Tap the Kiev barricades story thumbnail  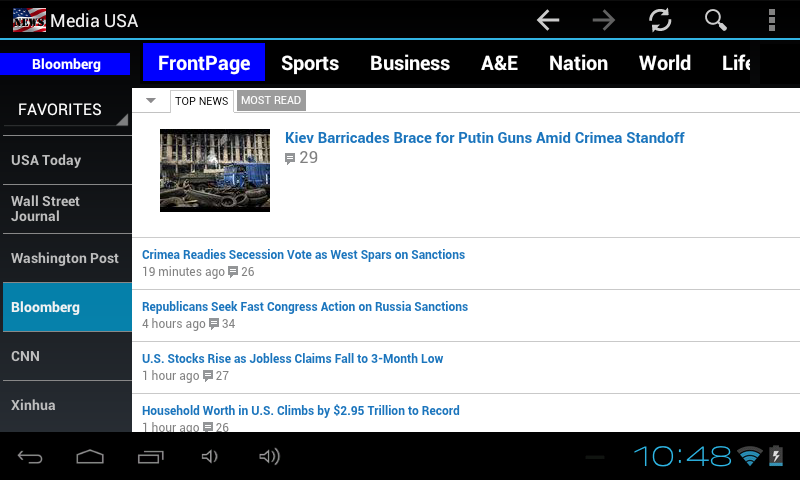(x=215, y=170)
